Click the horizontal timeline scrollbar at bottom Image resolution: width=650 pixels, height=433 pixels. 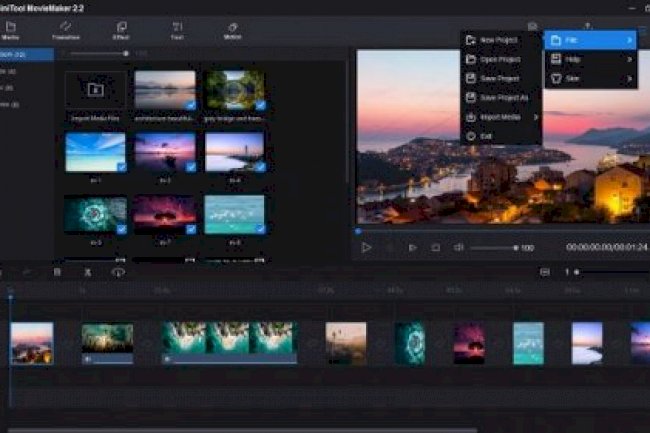coord(243,431)
